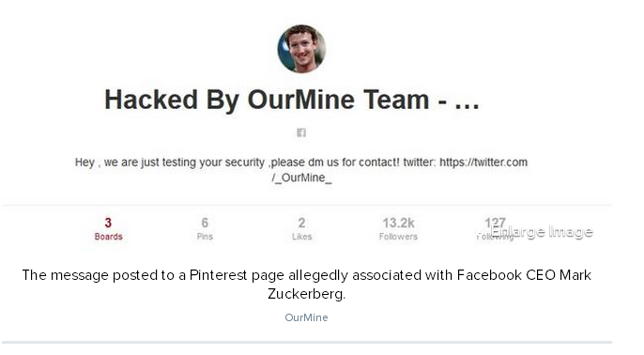
Task: Click the '2' likes count number
Action: pyautogui.click(x=302, y=223)
